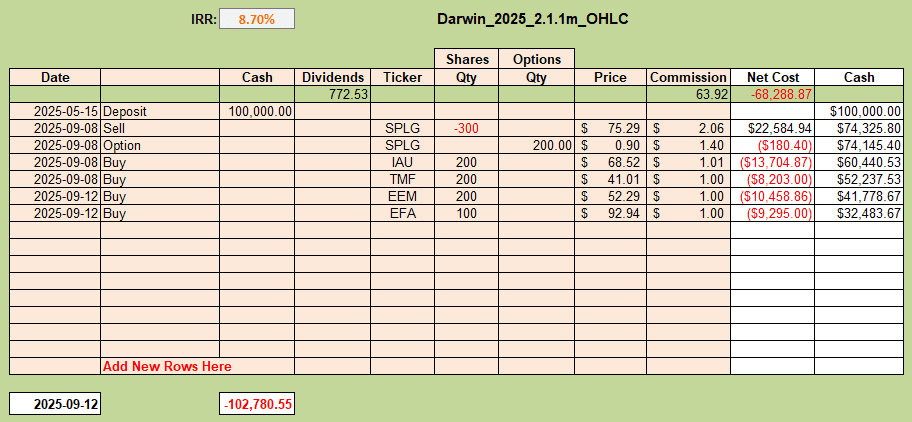This screenshot has height=422, width=912.
Task: Select the shares quantity -300
Action: pos(466,128)
